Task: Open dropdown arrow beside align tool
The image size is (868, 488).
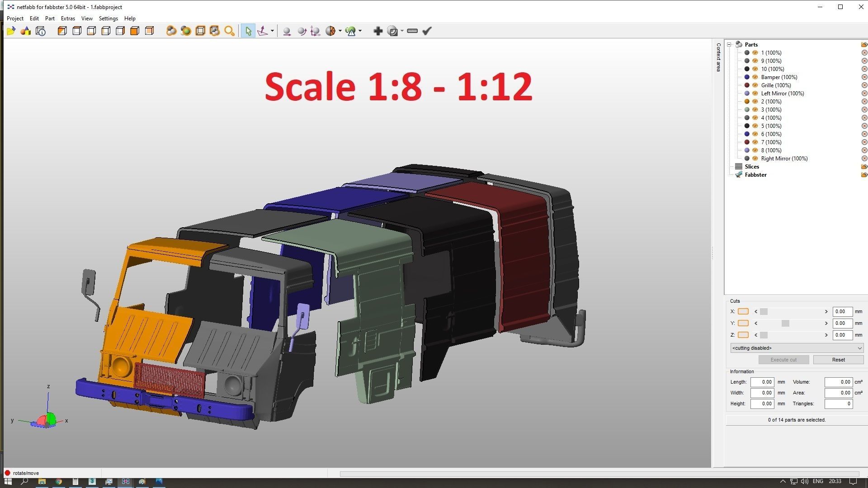Action: (x=272, y=31)
